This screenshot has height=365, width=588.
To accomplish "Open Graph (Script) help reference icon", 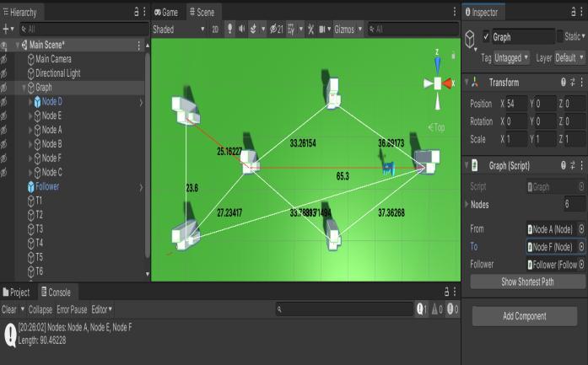I will coord(564,165).
